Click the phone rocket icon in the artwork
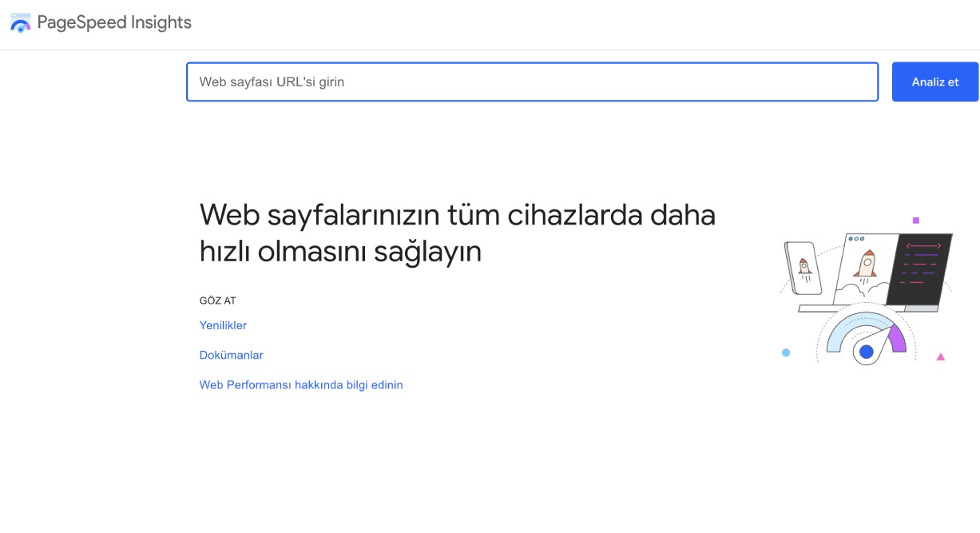This screenshot has height=533, width=980. tap(804, 266)
